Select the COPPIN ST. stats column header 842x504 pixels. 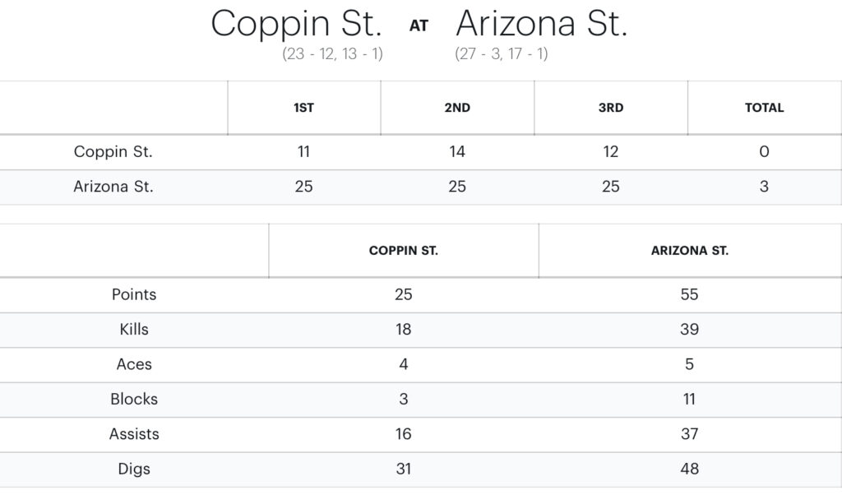coord(403,251)
